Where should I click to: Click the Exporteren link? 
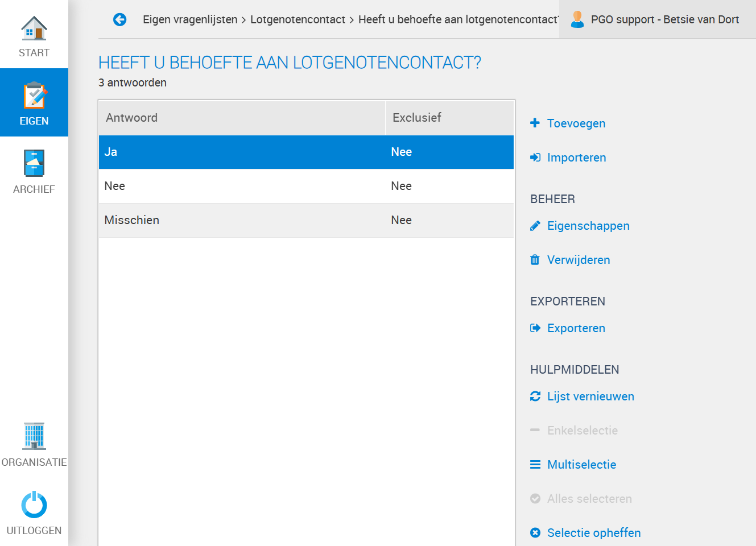576,328
